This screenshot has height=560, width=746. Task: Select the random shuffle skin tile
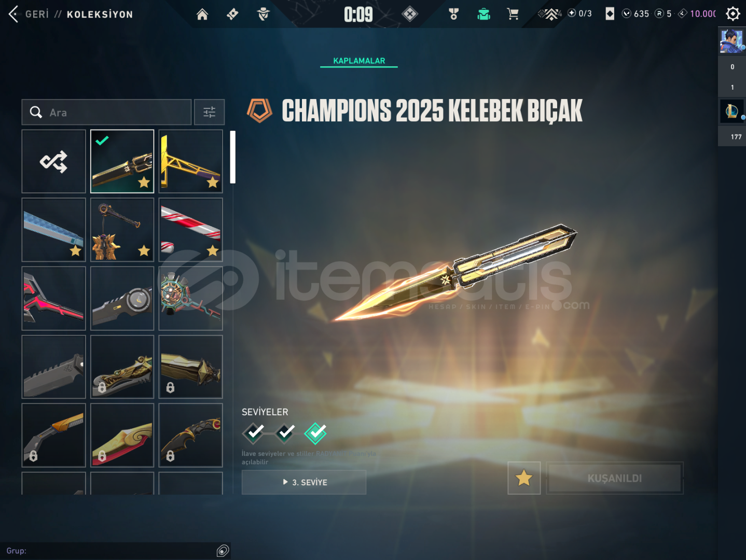coord(53,161)
